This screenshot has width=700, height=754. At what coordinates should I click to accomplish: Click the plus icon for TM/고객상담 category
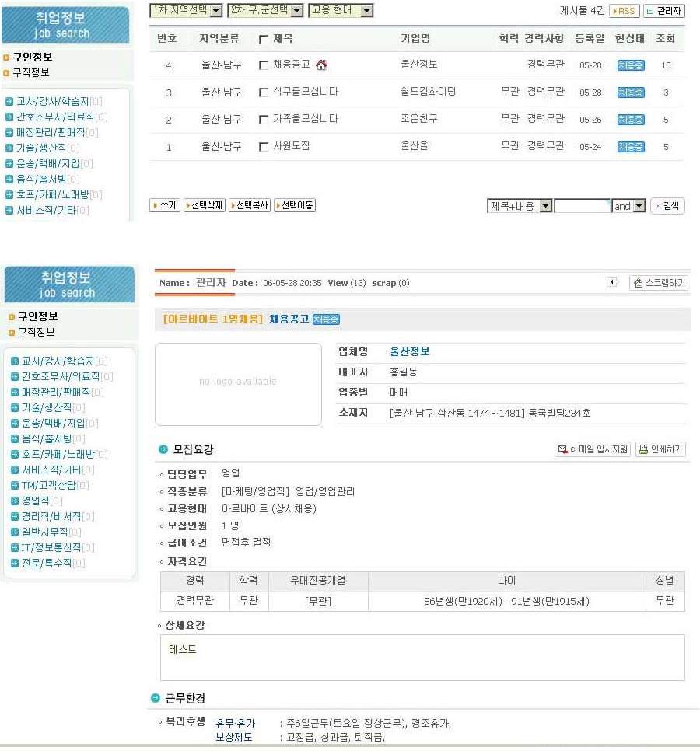(x=15, y=485)
